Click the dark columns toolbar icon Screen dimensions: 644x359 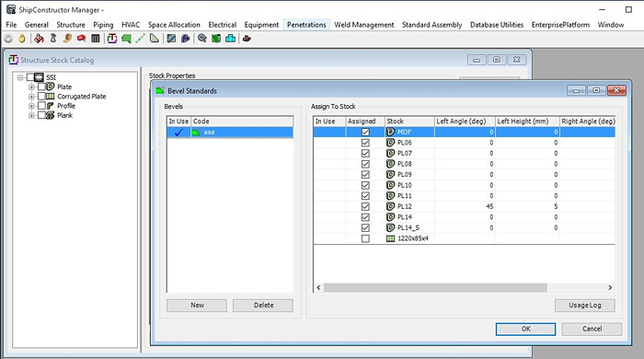[x=96, y=39]
